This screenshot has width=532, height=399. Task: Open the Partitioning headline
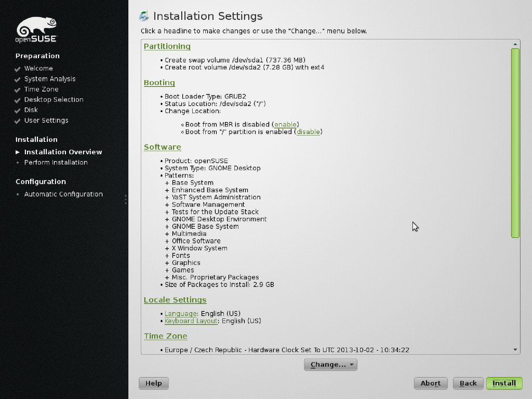(x=167, y=46)
